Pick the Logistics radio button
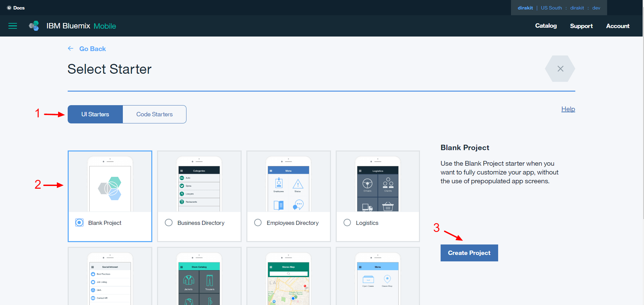Screen dimensions: 644x305 [347, 222]
